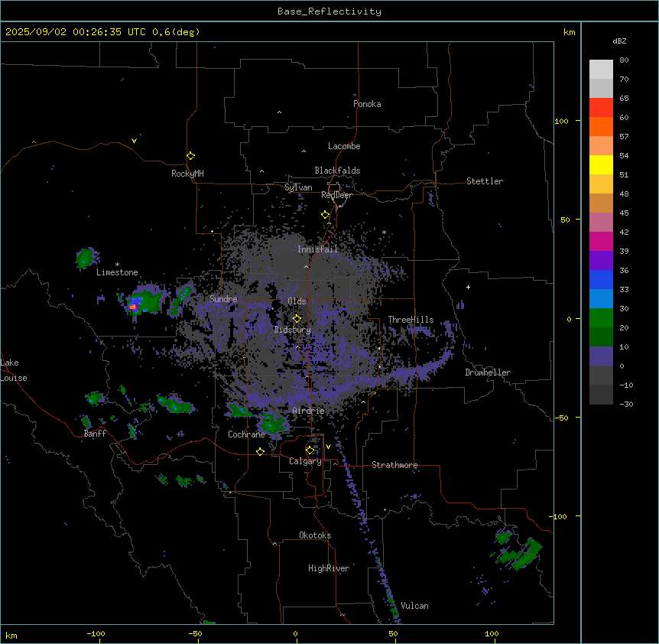Click the Cochrane town label

246,434
